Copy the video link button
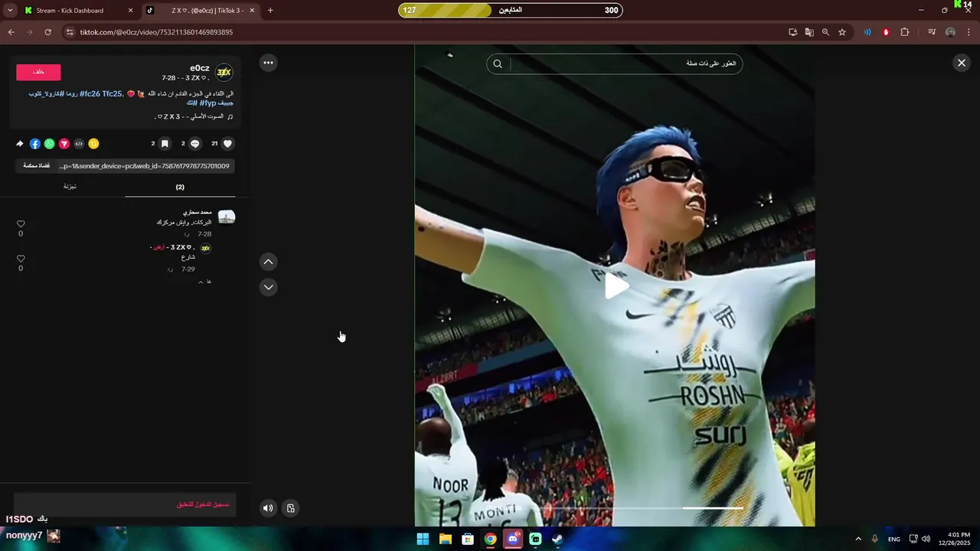This screenshot has width=980, height=551. pyautogui.click(x=36, y=165)
